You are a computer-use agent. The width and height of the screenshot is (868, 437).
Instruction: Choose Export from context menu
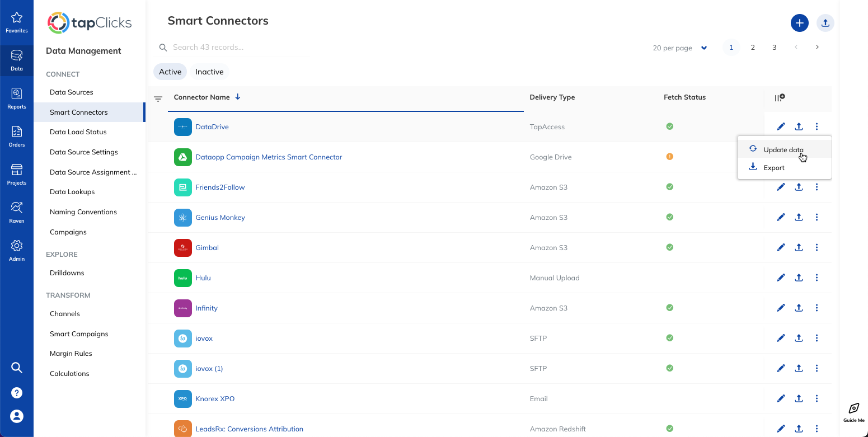(x=785, y=167)
